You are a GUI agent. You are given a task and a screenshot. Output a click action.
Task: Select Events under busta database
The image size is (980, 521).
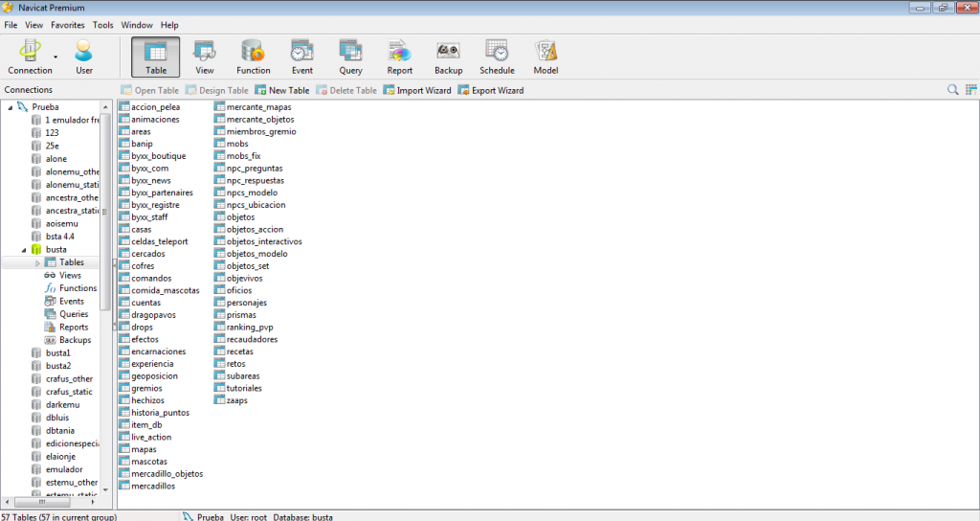click(64, 302)
